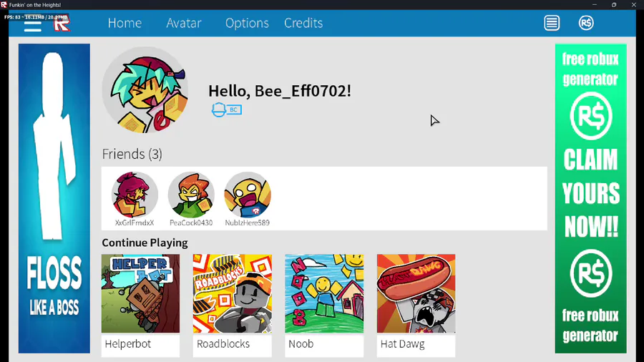The width and height of the screenshot is (644, 362).
Task: Click the hard hat membership icon
Action: [x=218, y=109]
